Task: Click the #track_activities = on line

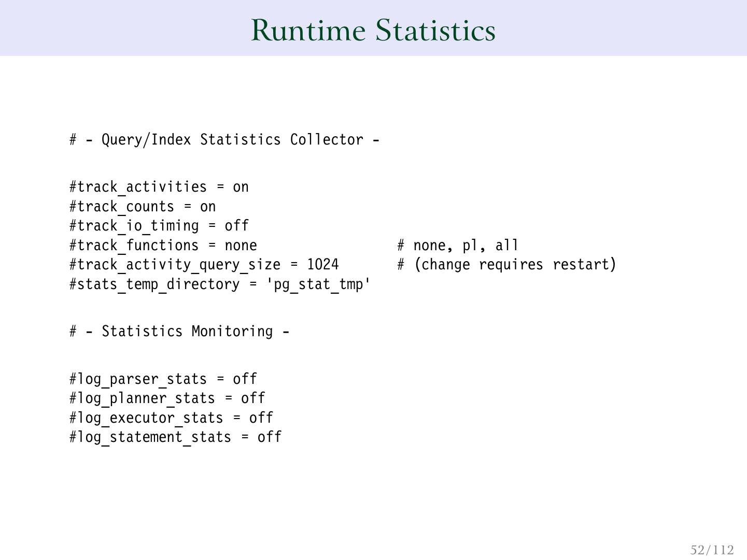Action: pyautogui.click(x=159, y=187)
